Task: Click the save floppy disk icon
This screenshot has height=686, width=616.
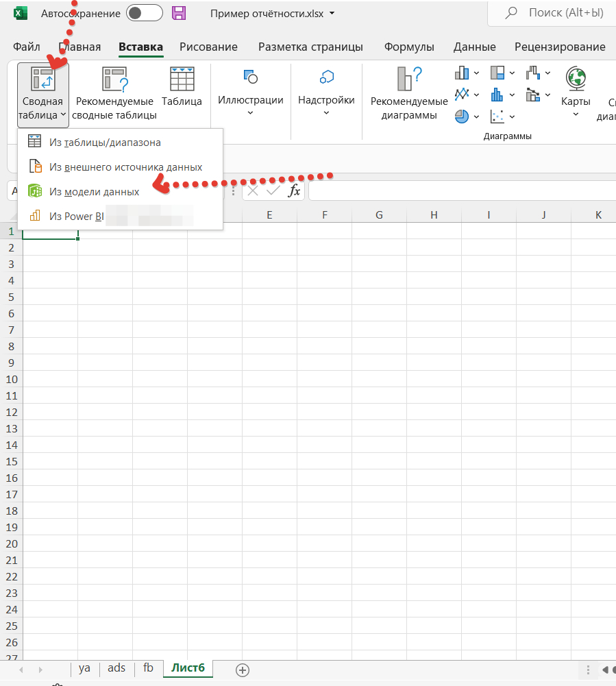Action: click(179, 13)
